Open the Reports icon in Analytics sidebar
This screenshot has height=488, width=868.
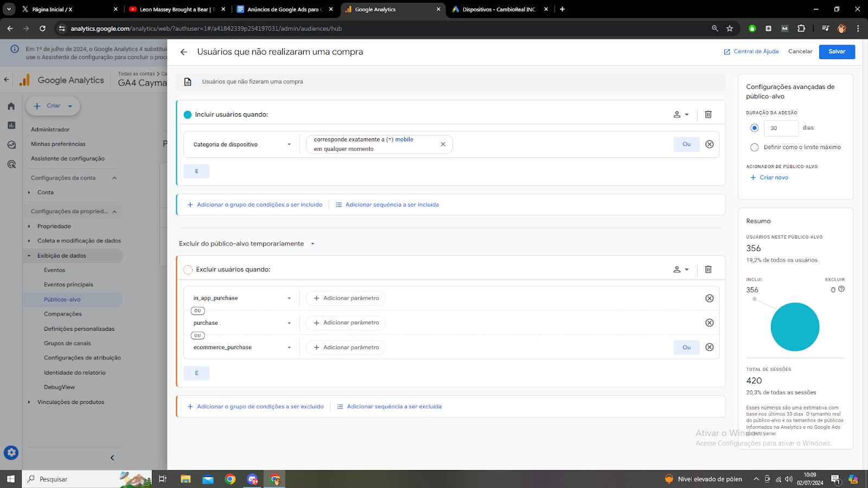click(11, 125)
